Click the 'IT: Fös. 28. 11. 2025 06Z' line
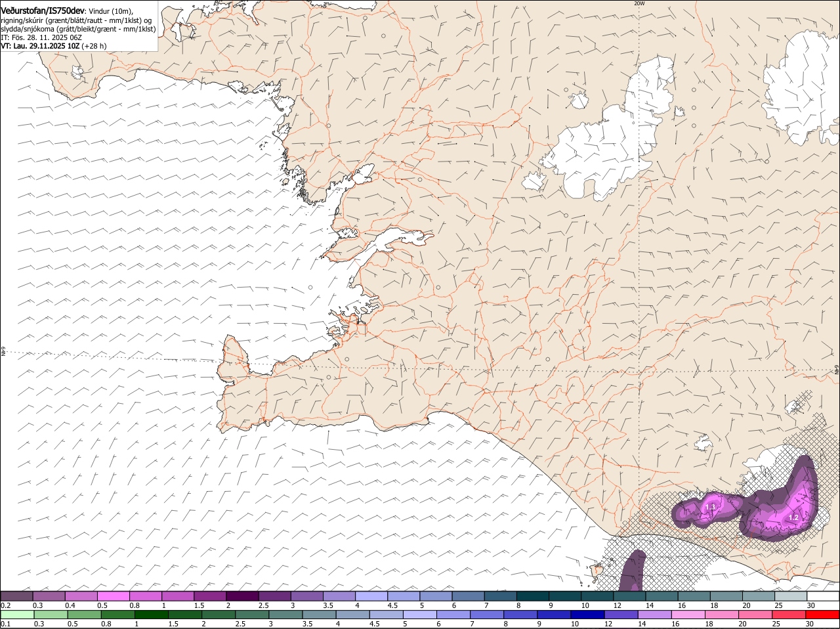 (41, 37)
